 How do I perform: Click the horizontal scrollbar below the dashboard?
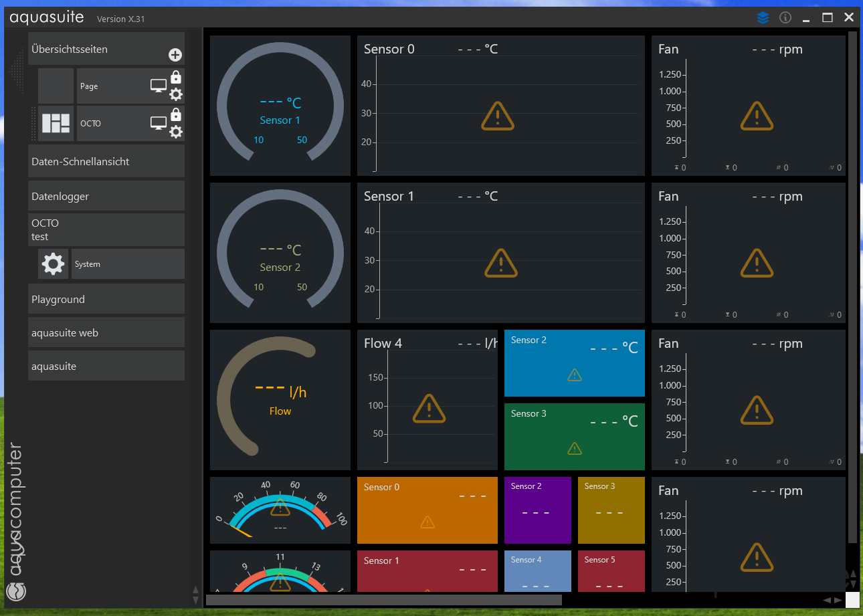383,600
